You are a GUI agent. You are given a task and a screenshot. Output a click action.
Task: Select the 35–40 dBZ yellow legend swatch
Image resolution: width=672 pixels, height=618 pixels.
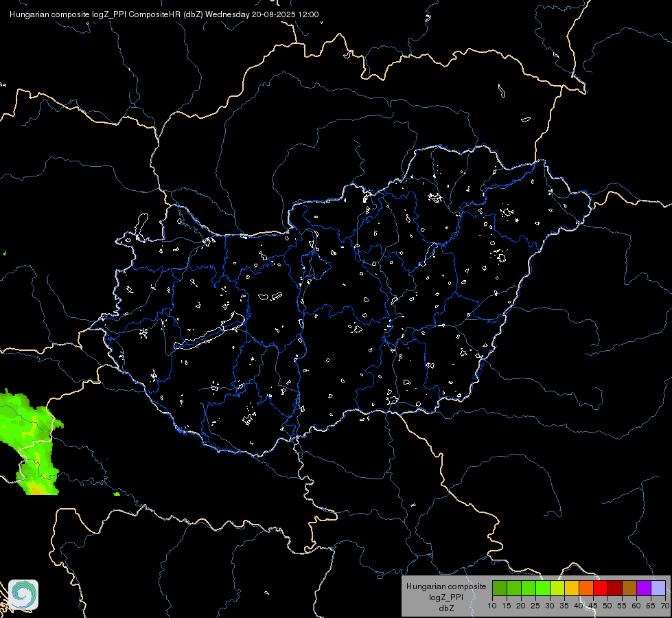coord(572,588)
